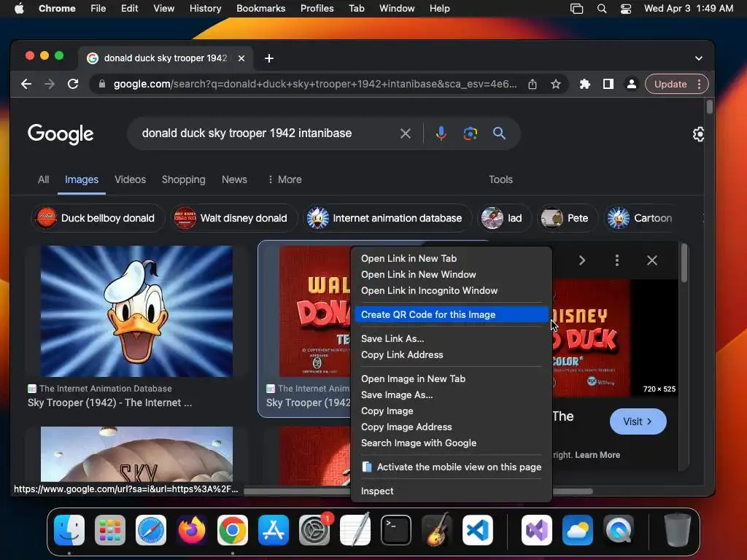Open System Settings from the Dock
747x560 pixels.
[314, 530]
